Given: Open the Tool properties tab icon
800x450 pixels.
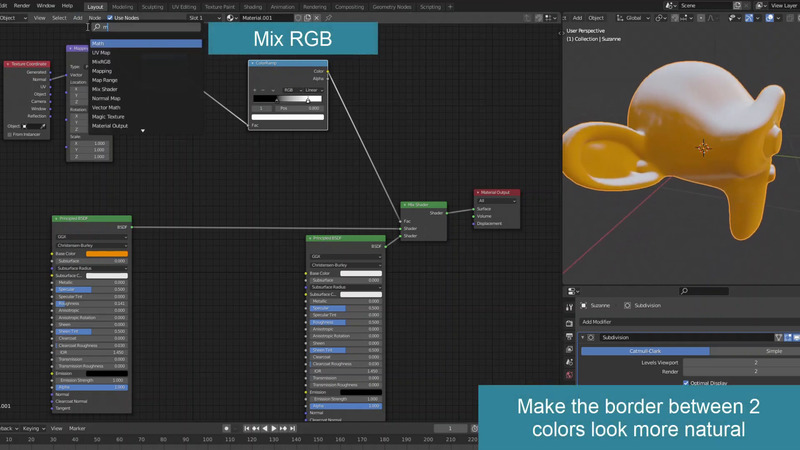Looking at the screenshot, I should pyautogui.click(x=570, y=309).
